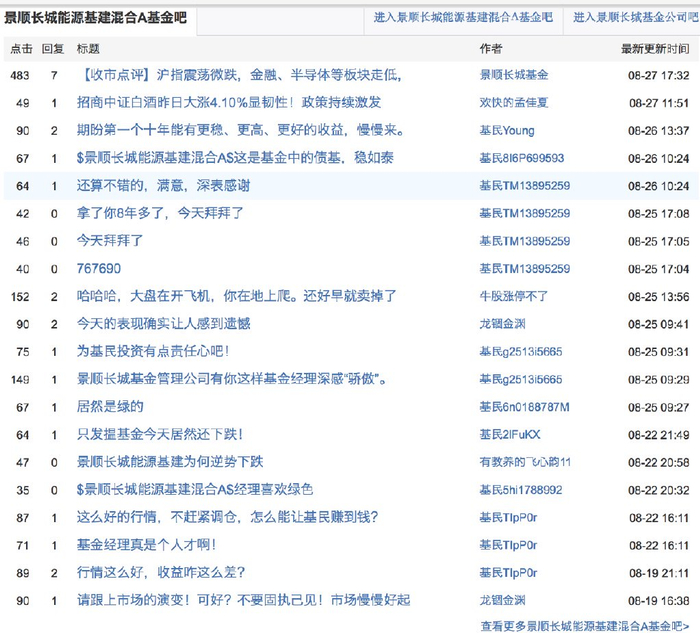Image resolution: width=700 pixels, height=633 pixels.
Task: Open post 这是基金中的债基，稳如泰
Action: coord(235,158)
